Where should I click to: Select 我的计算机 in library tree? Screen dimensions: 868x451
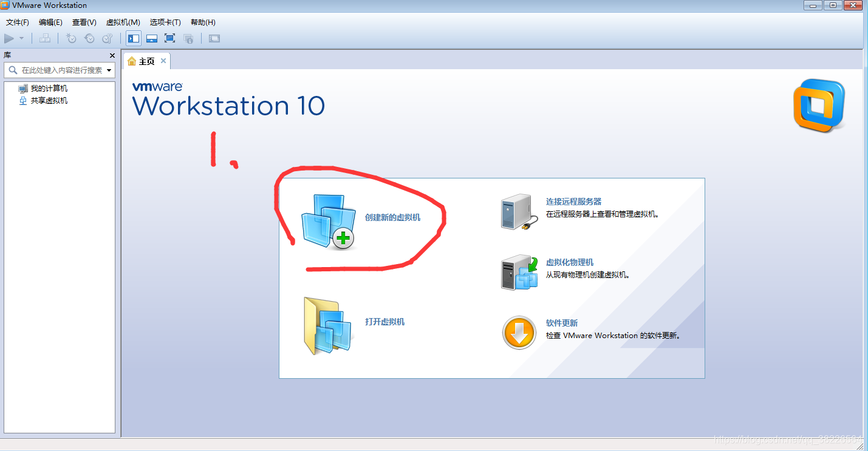[49, 89]
